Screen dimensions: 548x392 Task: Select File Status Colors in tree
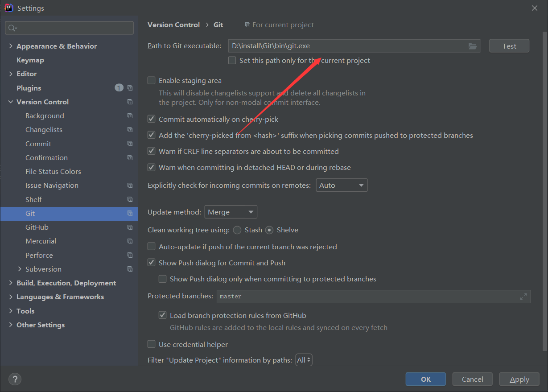coord(53,171)
